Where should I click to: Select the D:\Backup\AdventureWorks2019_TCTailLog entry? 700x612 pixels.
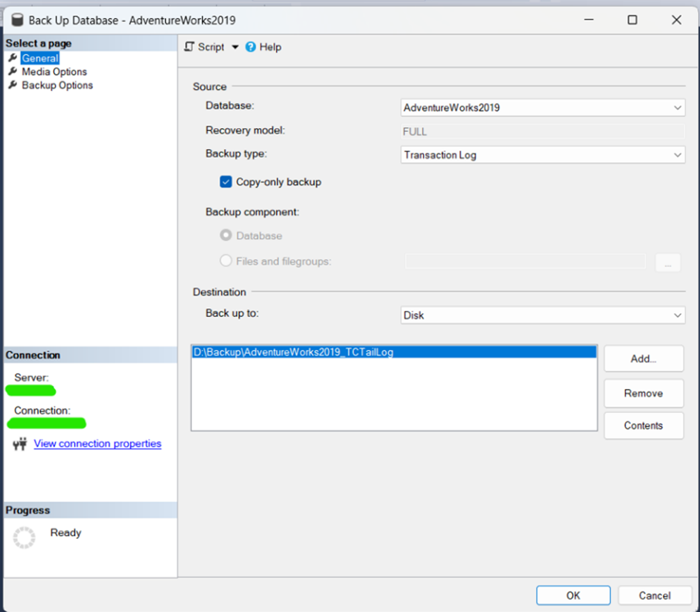coord(395,352)
